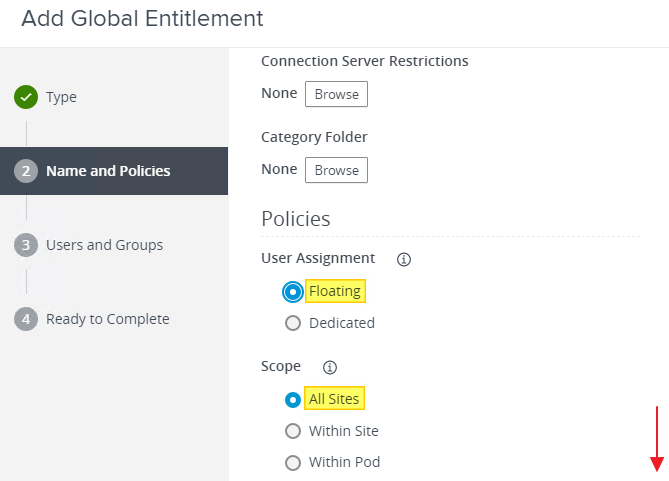Click the red downward arrow
This screenshot has width=669, height=481.
click(657, 438)
